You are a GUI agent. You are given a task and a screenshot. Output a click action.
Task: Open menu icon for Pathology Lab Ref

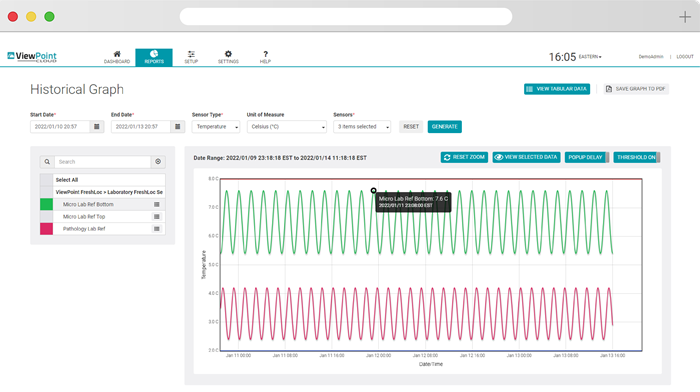pyautogui.click(x=157, y=229)
